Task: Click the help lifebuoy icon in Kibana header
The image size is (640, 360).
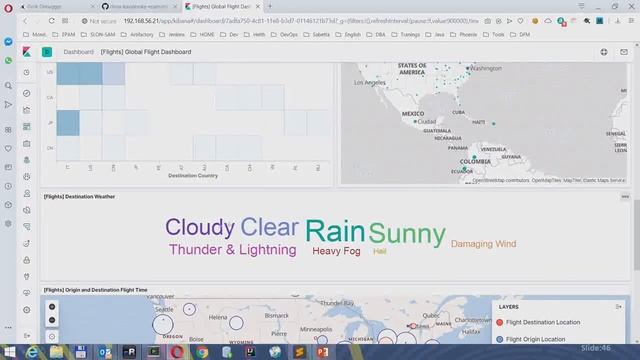Action: [x=604, y=52]
